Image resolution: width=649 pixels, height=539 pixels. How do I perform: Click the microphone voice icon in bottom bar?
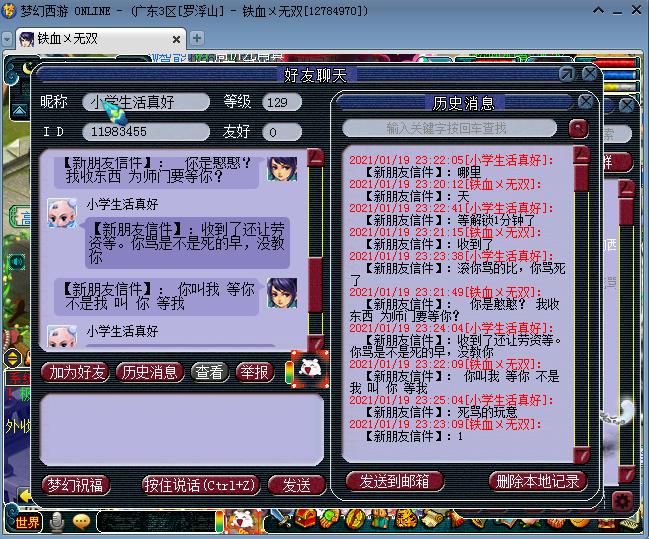pos(57,522)
